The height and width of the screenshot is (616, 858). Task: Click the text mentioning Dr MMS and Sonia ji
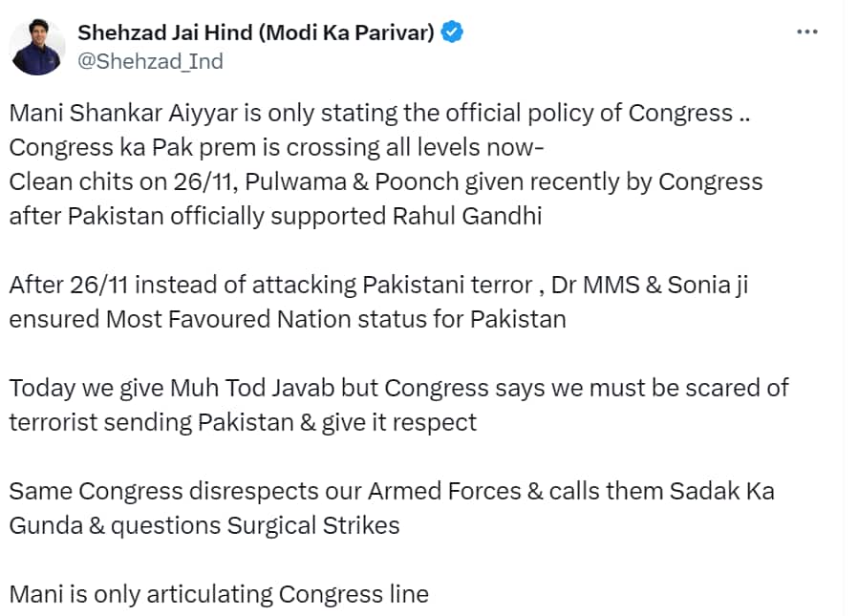pos(382,283)
